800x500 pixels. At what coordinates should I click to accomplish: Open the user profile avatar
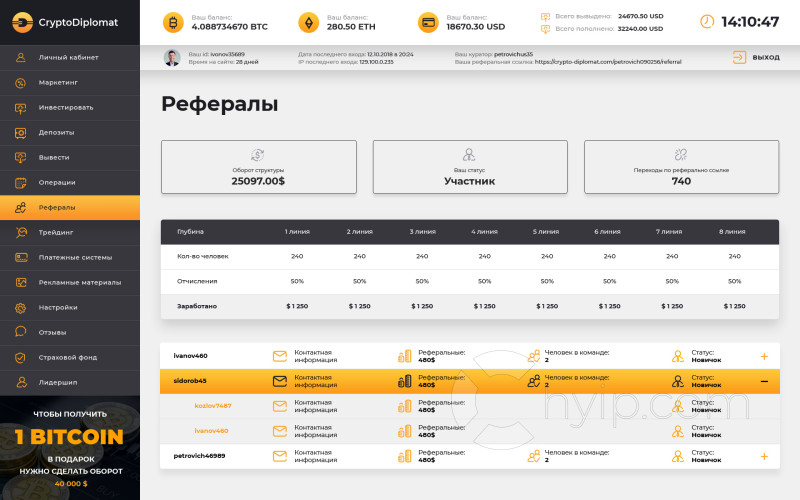click(172, 58)
